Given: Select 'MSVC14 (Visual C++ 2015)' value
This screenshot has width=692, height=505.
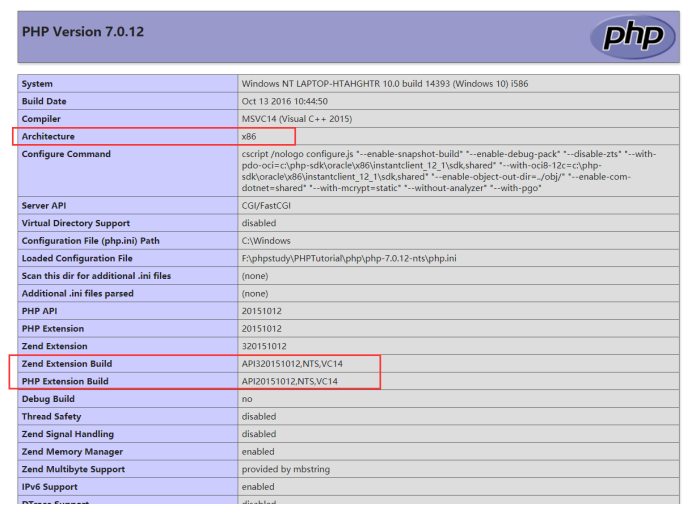Looking at the screenshot, I should (x=297, y=119).
